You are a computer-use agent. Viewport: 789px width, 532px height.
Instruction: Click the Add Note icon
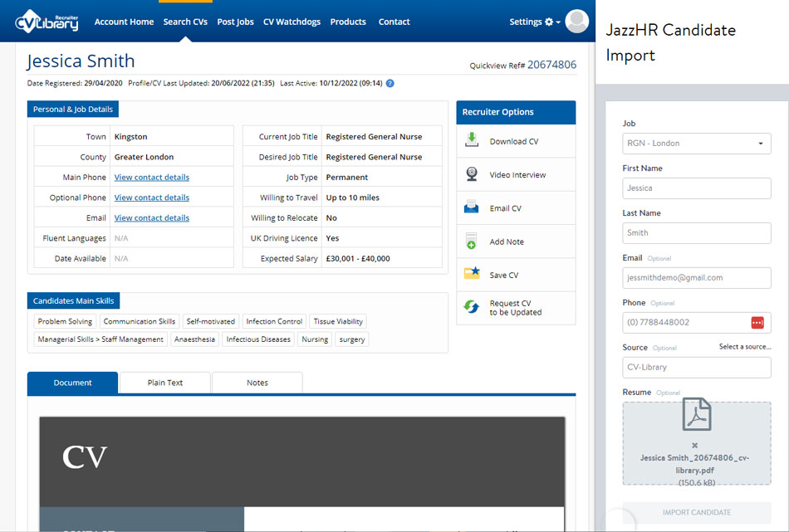point(472,242)
